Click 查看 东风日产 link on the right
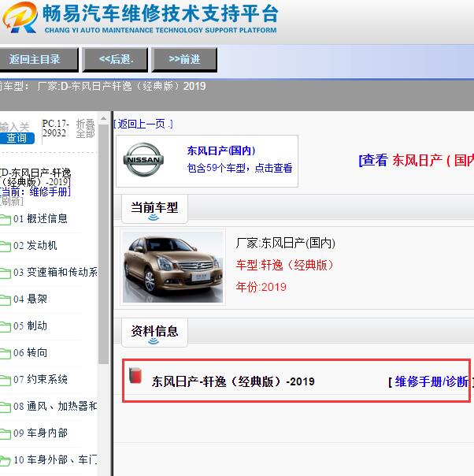The height and width of the screenshot is (476, 474). pos(416,160)
